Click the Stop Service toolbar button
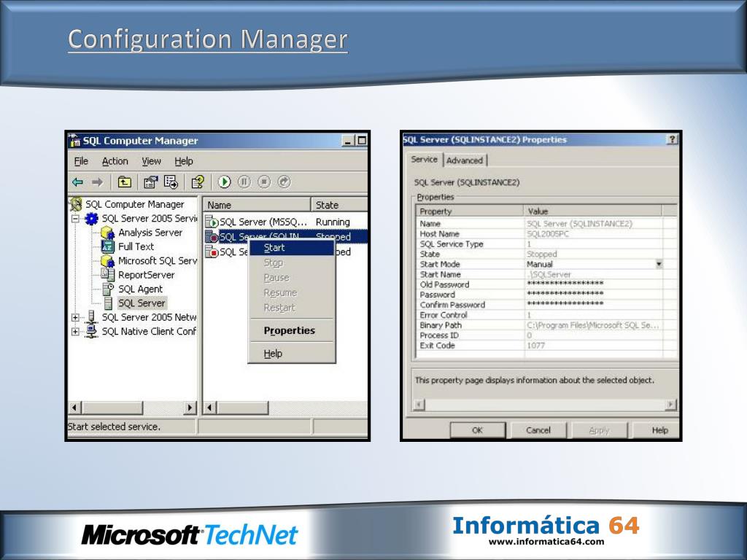Screen dimensions: 747x560 [x=264, y=182]
